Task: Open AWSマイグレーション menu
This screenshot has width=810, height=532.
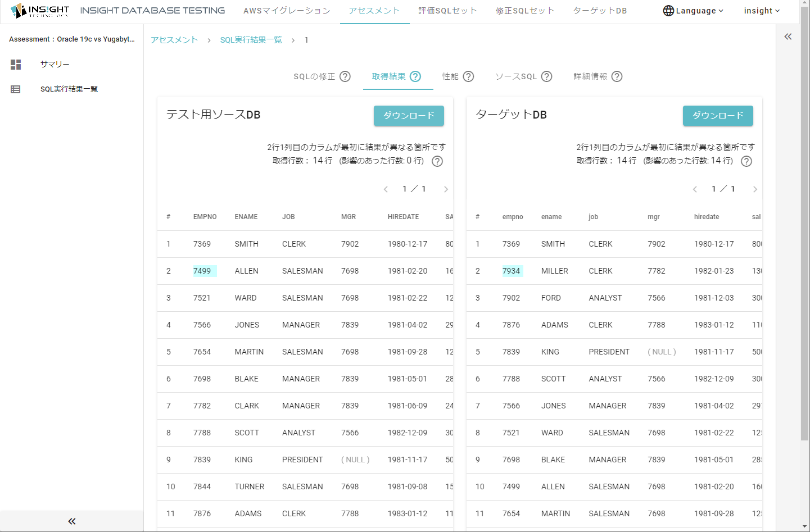Action: [x=287, y=11]
